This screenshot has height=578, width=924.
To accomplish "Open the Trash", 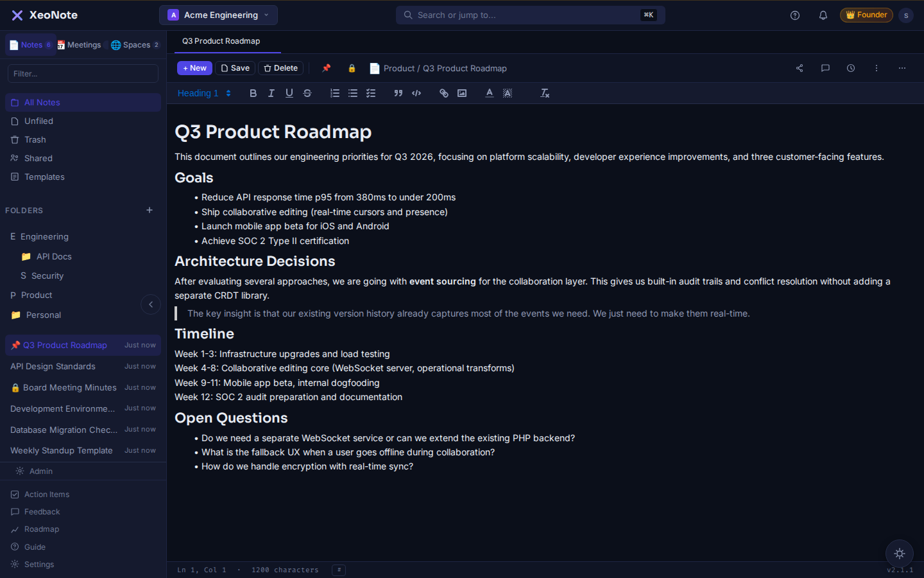I will [x=83, y=139].
